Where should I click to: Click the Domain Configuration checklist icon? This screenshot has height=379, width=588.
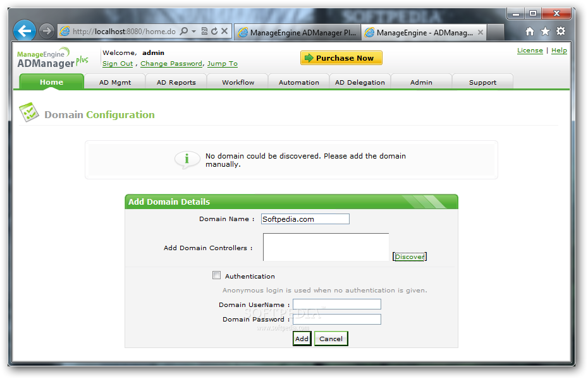[29, 112]
